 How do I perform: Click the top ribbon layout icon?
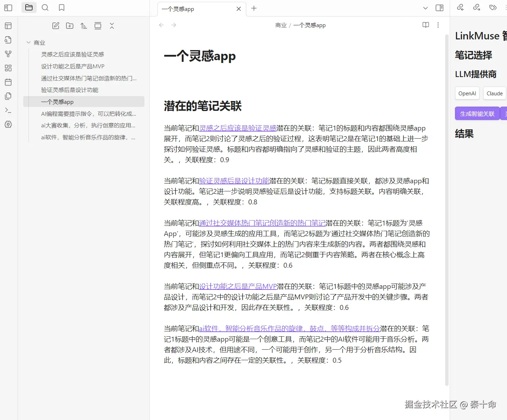pos(8,26)
